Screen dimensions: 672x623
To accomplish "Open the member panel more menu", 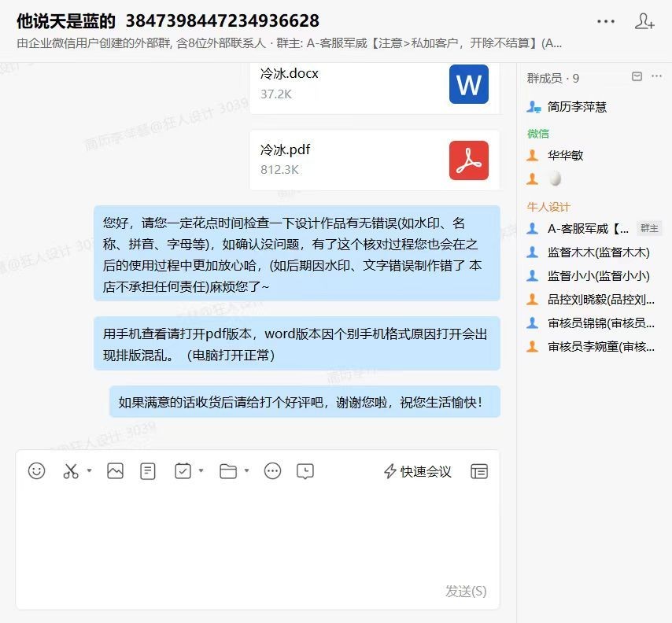I will [657, 76].
